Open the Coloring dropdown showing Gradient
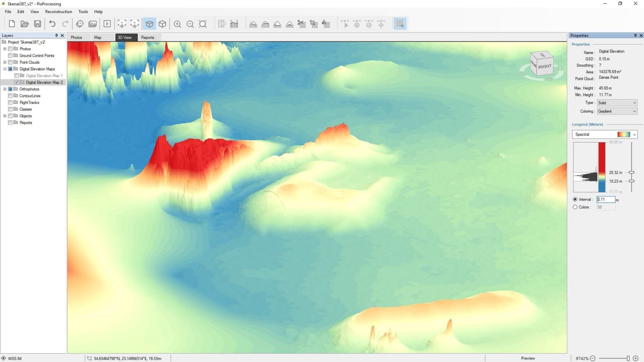Image resolution: width=644 pixels, height=362 pixels. click(617, 111)
